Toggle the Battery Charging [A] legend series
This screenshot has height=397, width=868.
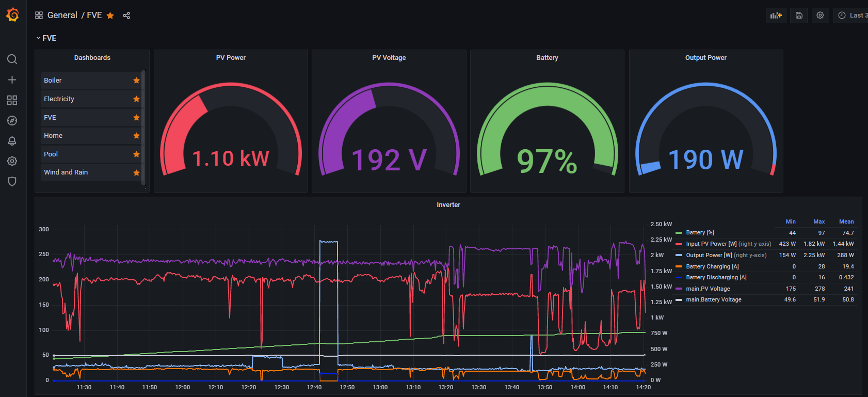click(712, 266)
